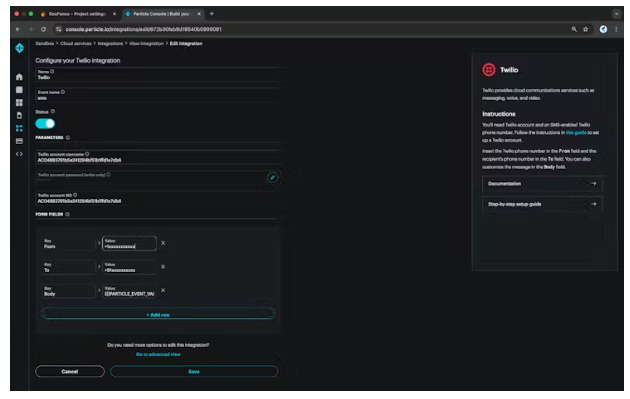
Task: Open the code brackets icon in sidebar
Action: point(19,154)
